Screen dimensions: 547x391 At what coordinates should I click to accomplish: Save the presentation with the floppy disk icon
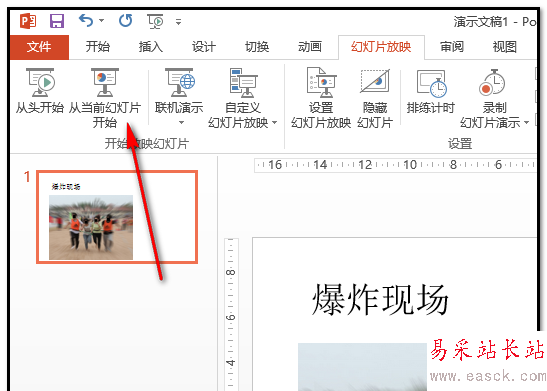pyautogui.click(x=57, y=21)
